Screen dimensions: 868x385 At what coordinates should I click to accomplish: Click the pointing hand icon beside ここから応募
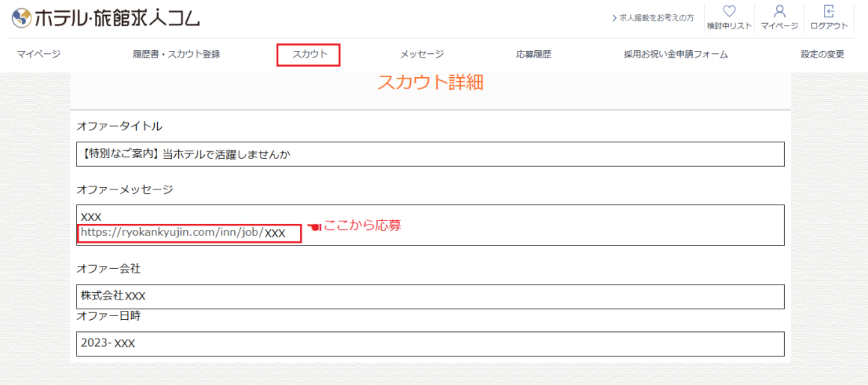pyautogui.click(x=314, y=226)
